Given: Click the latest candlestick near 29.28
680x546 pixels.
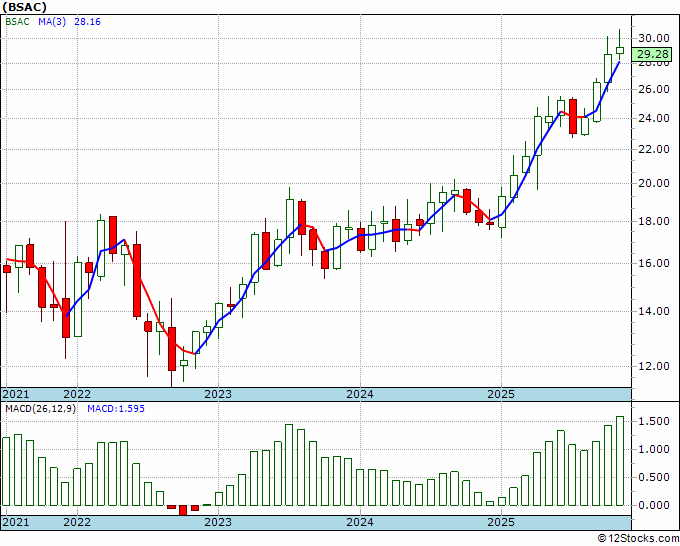Looking at the screenshot, I should (620, 50).
